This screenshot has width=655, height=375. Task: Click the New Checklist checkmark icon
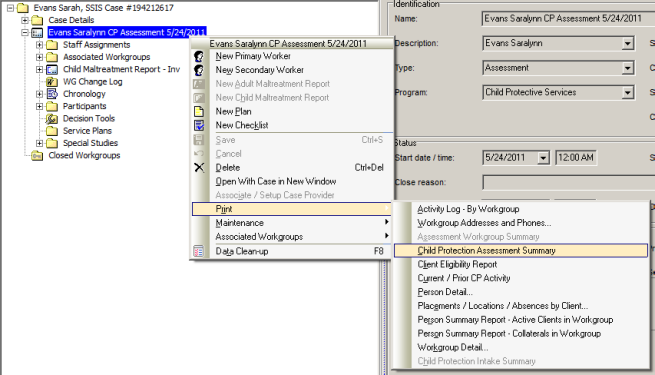click(x=199, y=125)
